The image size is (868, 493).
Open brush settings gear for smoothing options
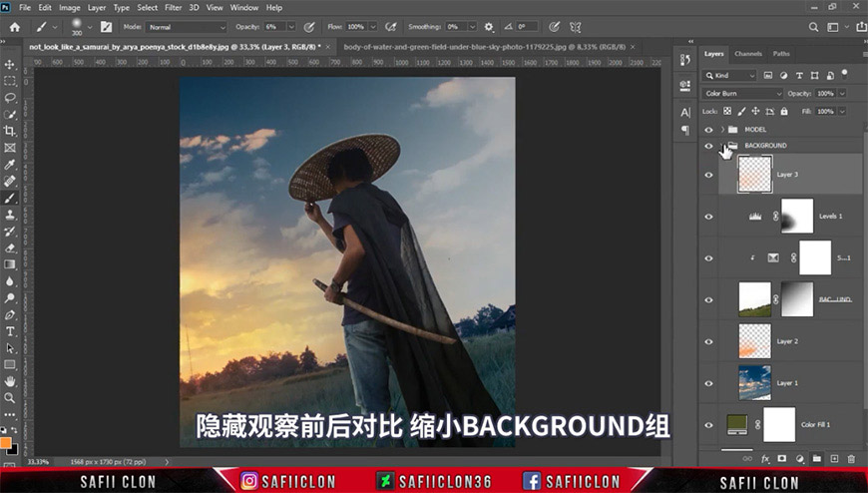click(x=489, y=27)
